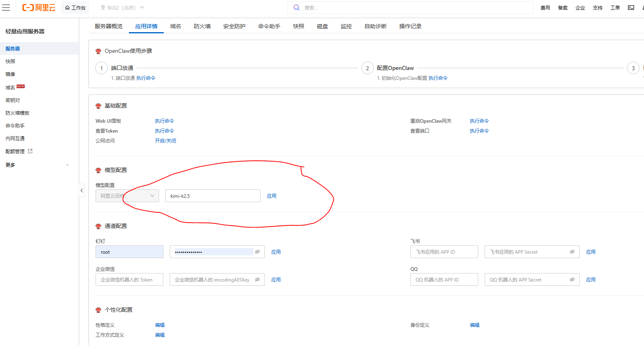Switch to the 磁盘 tab
The width and height of the screenshot is (644, 345).
point(322,26)
